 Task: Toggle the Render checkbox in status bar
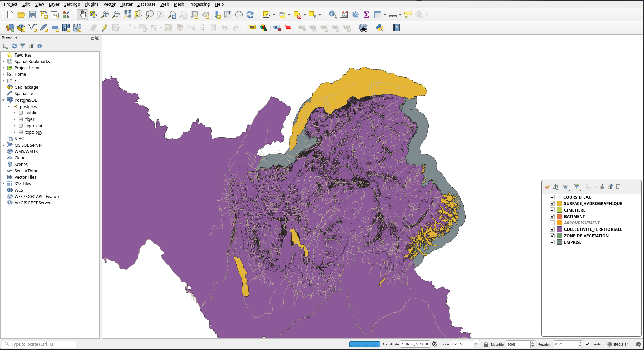(x=587, y=344)
